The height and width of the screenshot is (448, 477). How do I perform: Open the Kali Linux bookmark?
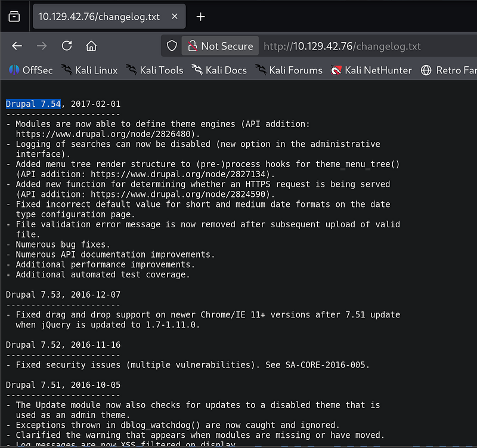(89, 70)
